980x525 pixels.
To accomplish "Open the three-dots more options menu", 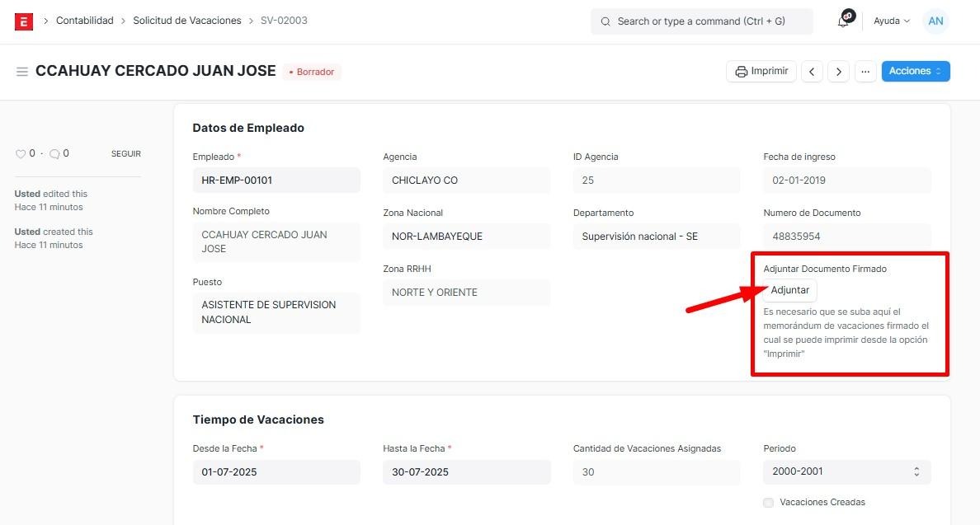I will point(865,72).
